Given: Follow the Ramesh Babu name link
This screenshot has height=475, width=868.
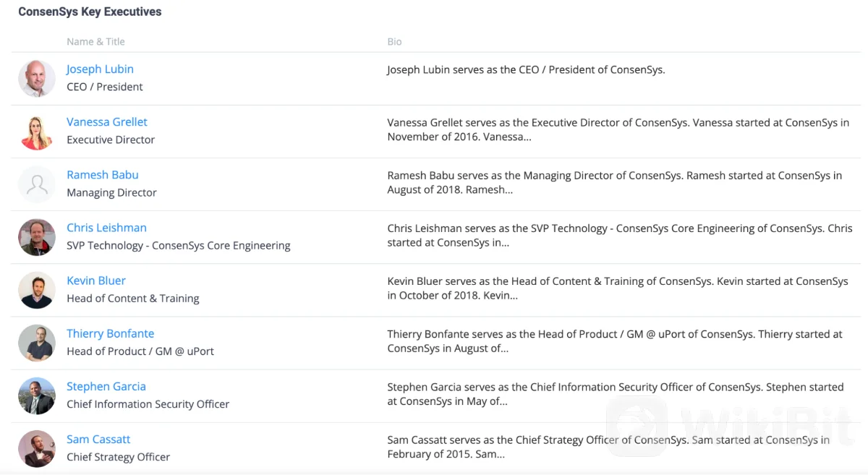Looking at the screenshot, I should tap(103, 175).
